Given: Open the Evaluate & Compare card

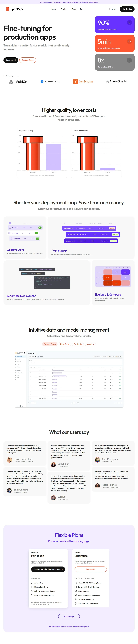Looking at the screenshot, I should [x=113, y=283].
